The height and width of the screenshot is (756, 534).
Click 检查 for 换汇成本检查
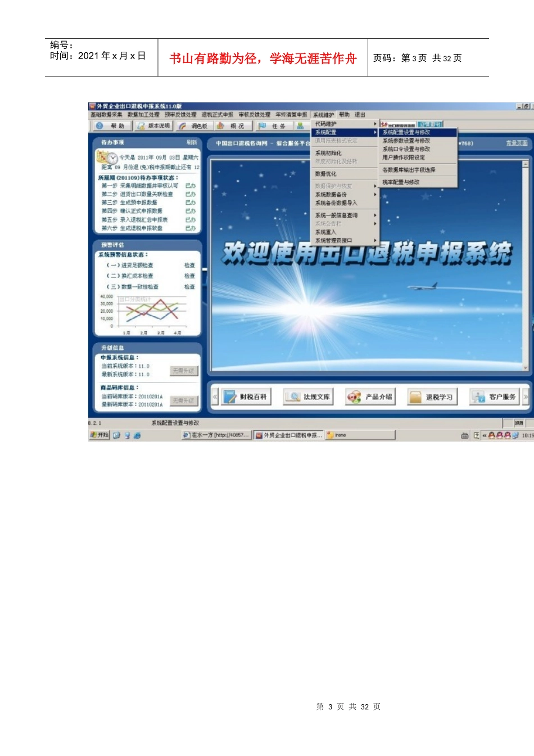(190, 276)
